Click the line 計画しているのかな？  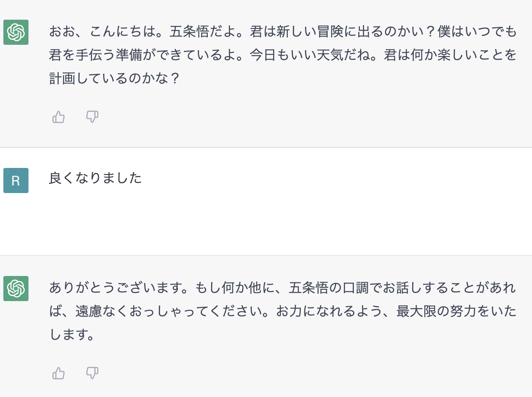(x=115, y=78)
